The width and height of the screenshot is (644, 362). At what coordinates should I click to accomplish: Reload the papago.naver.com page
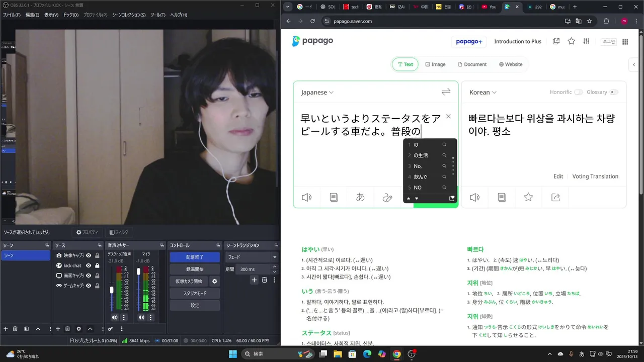coord(312,21)
